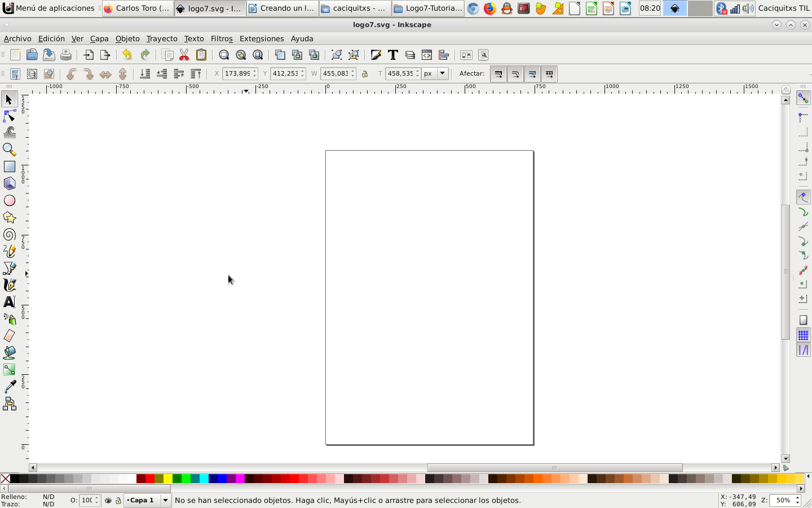Select the Pencil freehand tool
The width and height of the screenshot is (812, 508).
pyautogui.click(x=9, y=251)
